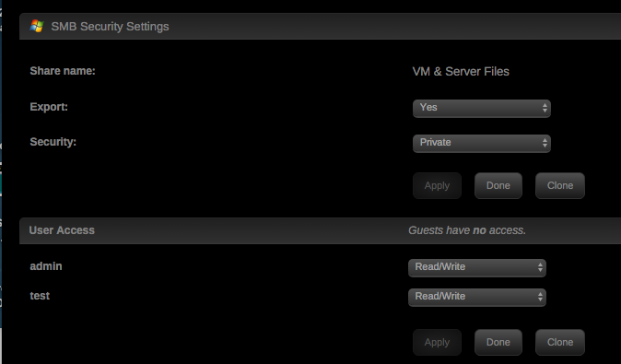
Task: Click the Share name field label
Action: 63,71
